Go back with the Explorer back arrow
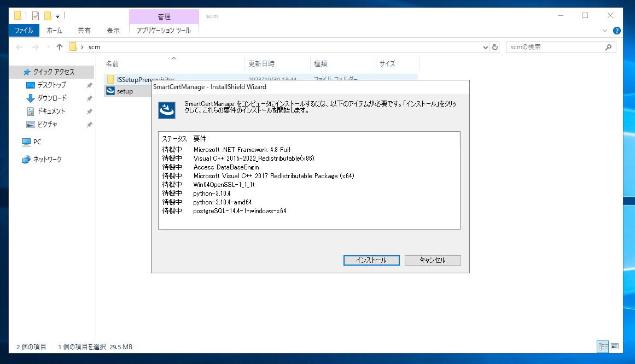This screenshot has width=635, height=364. point(19,47)
